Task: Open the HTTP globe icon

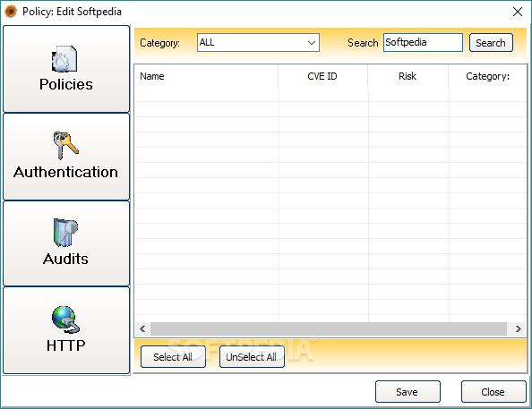Action: 65,320
